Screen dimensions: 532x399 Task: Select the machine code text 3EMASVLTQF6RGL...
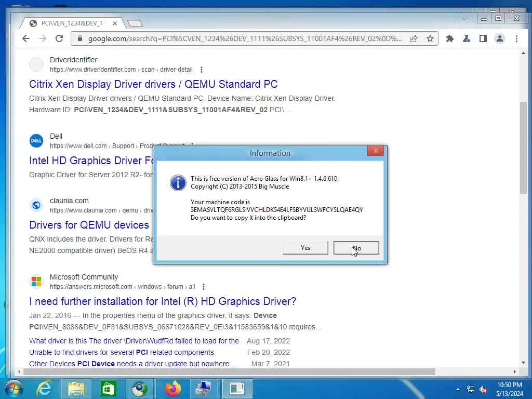277,210
